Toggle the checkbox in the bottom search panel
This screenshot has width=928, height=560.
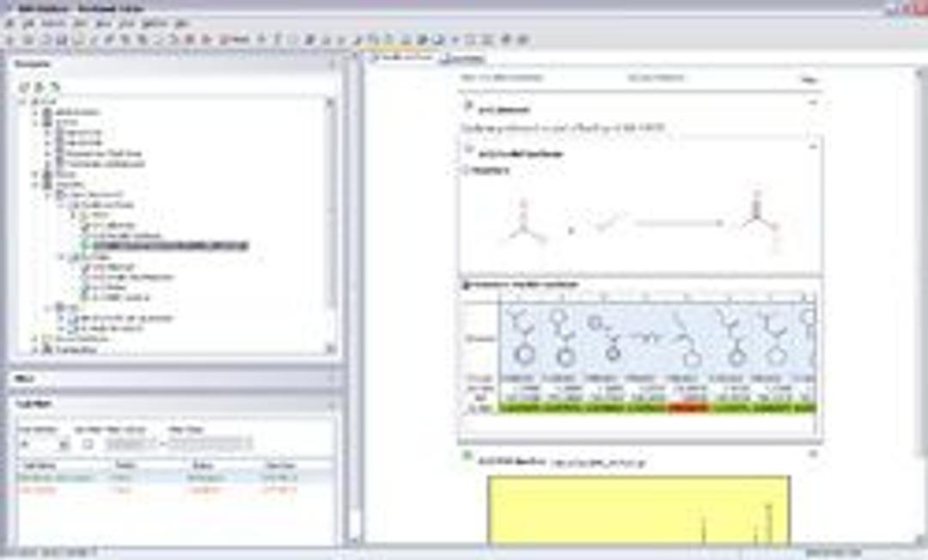[x=88, y=442]
